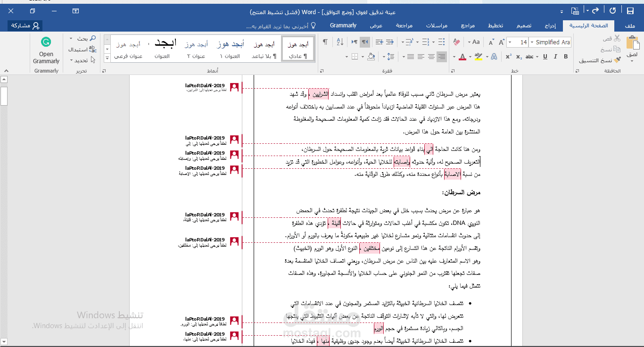Click Open Grammarly button
This screenshot has width=644, height=347.
tap(46, 51)
